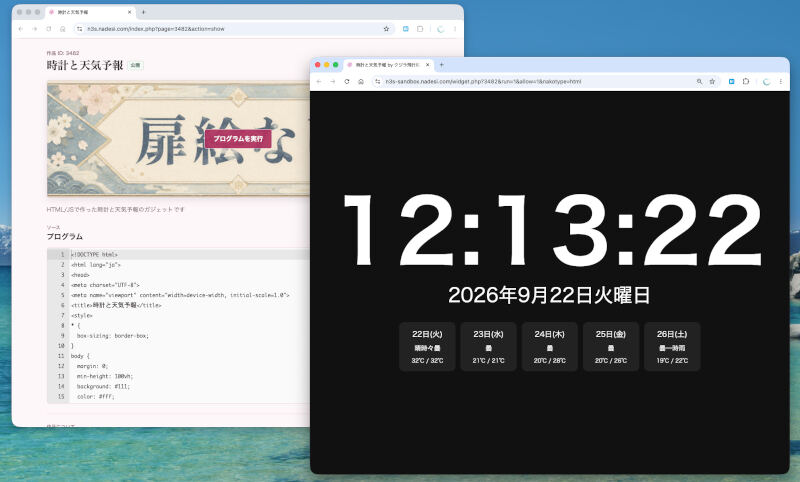The image size is (800, 482).
Task: Click the forward arrow in widget window
Action: pyautogui.click(x=333, y=82)
